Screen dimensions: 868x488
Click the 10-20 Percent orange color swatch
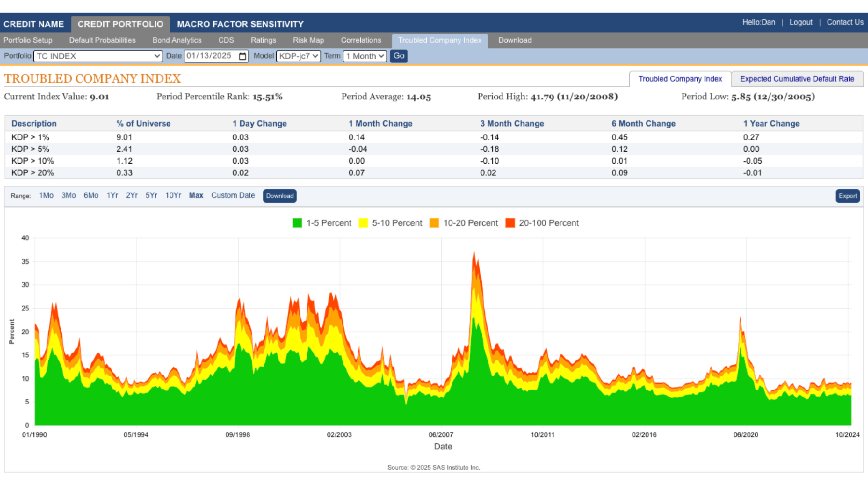[435, 223]
